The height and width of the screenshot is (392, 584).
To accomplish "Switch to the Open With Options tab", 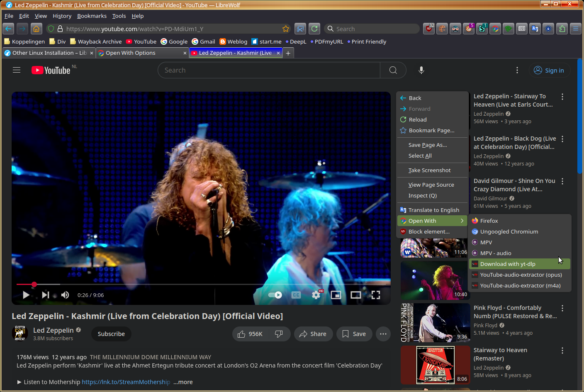I will 131,53.
